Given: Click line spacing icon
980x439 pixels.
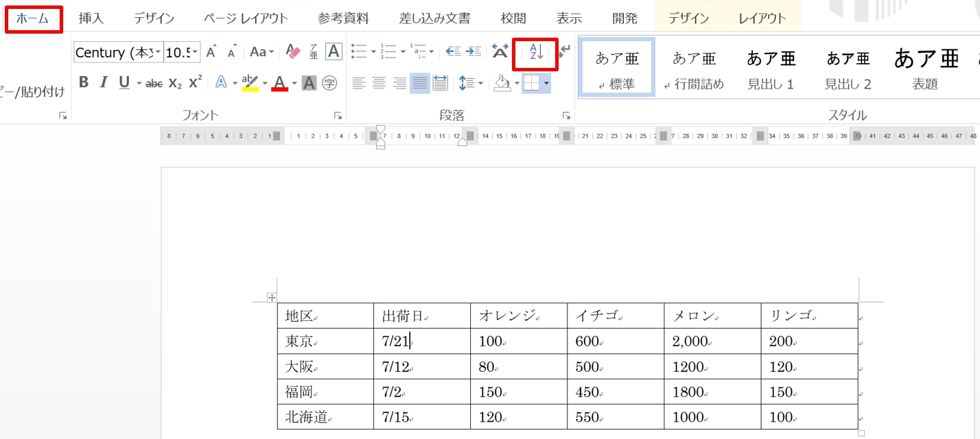Looking at the screenshot, I should coord(467,83).
